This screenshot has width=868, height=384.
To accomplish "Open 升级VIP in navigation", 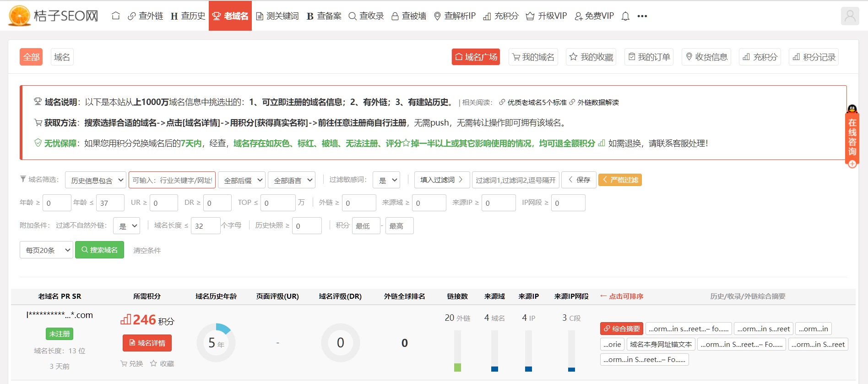I will point(546,16).
